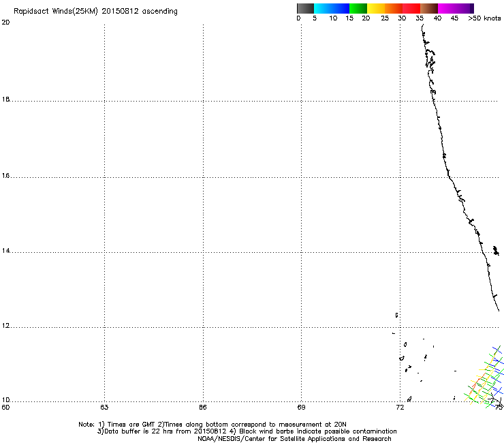Click the '45' label under the color bar
Image resolution: width=504 pixels, height=443 pixels.
click(454, 18)
